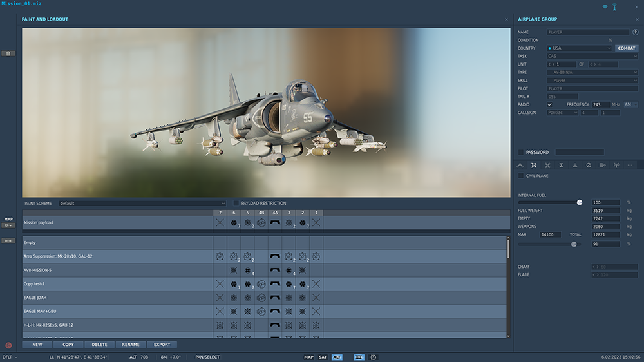Open the COUNTRY USA dropdown
Image resolution: width=644 pixels, height=362 pixels.
[580, 48]
